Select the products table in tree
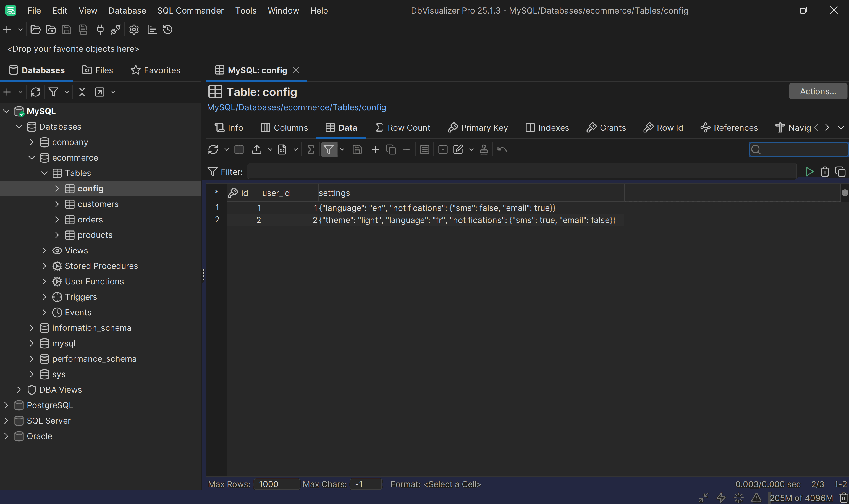Viewport: 849px width, 504px height. coord(95,235)
